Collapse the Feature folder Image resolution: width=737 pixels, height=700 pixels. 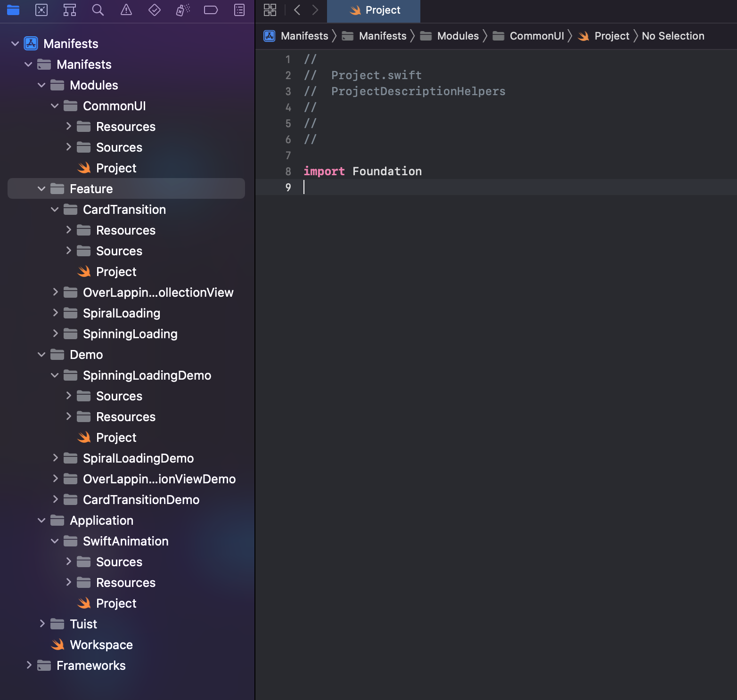pyautogui.click(x=41, y=189)
